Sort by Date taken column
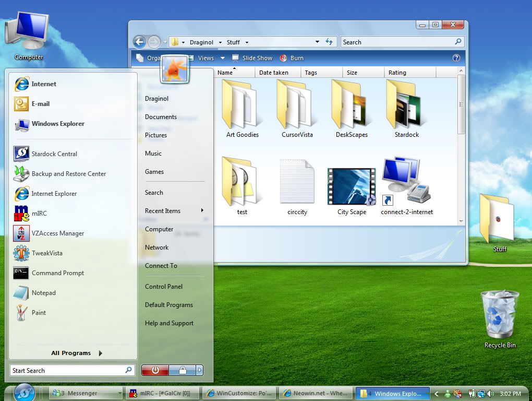Viewport: 532px width, 401px height. click(277, 73)
